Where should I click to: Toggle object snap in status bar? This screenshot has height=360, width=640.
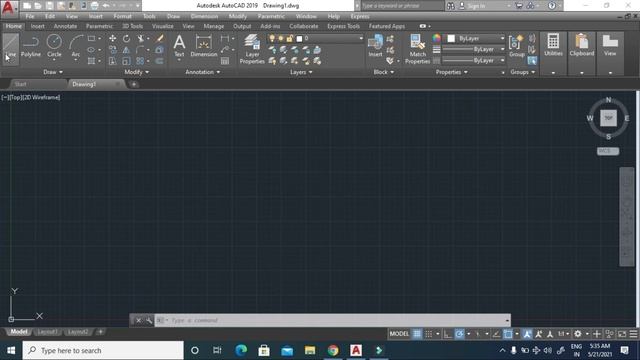click(508, 334)
